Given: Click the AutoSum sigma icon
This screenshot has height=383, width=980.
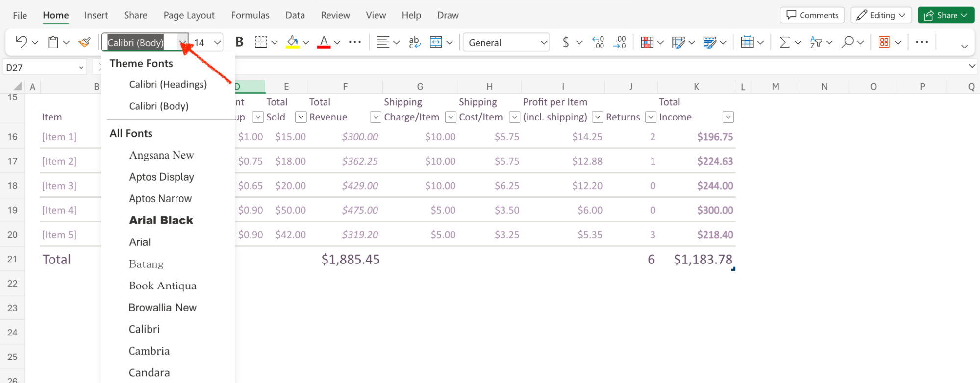Looking at the screenshot, I should [784, 42].
